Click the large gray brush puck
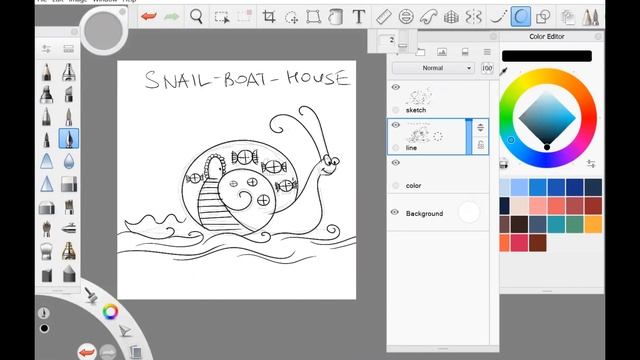 pyautogui.click(x=104, y=31)
